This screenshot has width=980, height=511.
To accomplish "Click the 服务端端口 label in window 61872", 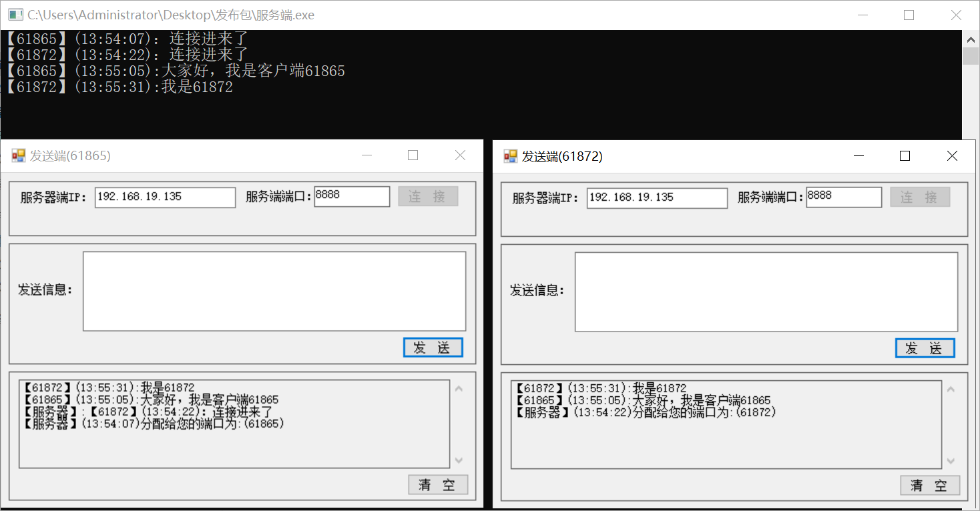I will 771,197.
